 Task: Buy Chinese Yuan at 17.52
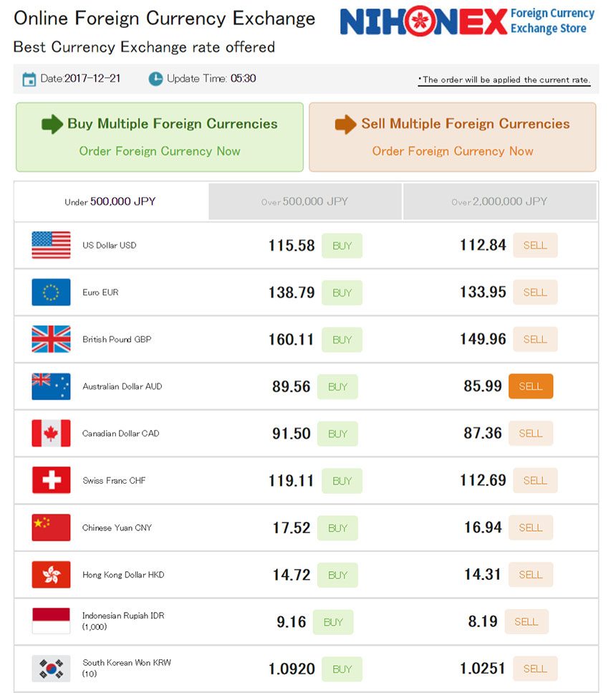coord(337,528)
